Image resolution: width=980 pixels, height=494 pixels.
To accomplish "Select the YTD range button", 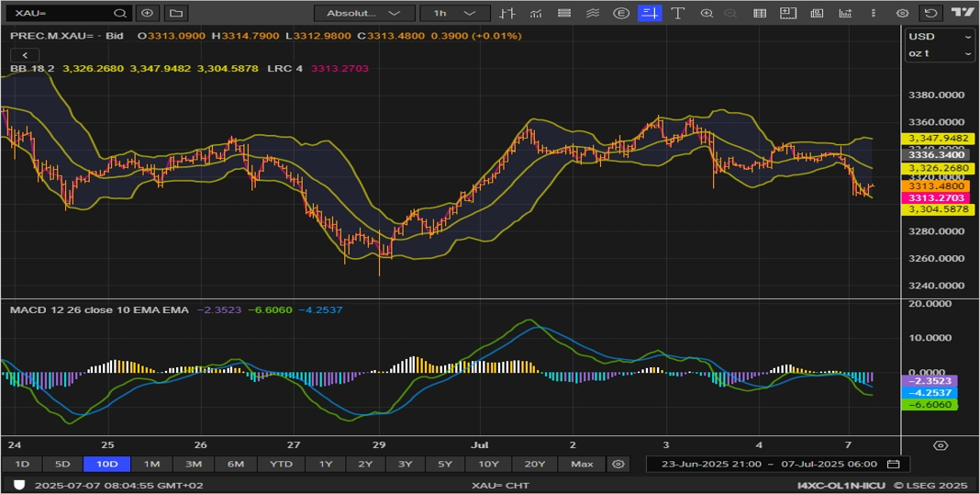I will 282,464.
